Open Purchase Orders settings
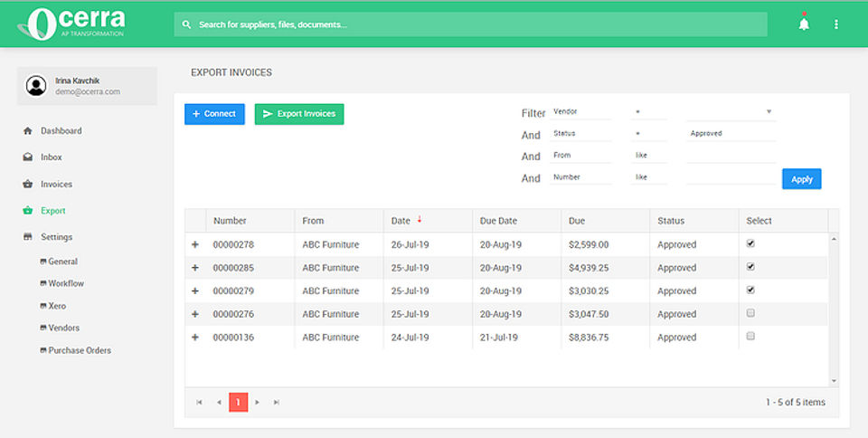Viewport: 868px width, 438px height. tap(80, 350)
